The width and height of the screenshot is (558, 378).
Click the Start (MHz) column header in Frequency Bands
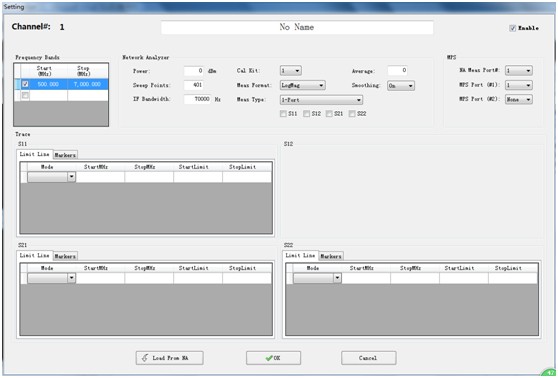(44, 71)
